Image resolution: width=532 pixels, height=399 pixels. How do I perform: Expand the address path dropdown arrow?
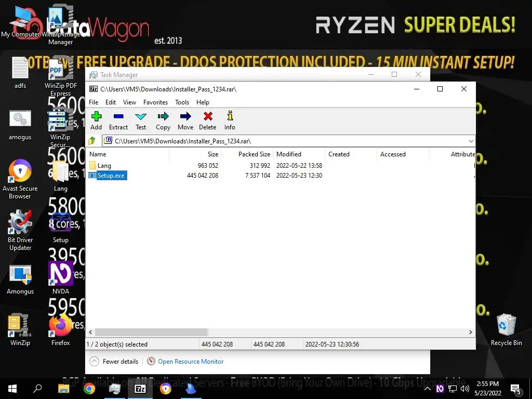[471, 141]
